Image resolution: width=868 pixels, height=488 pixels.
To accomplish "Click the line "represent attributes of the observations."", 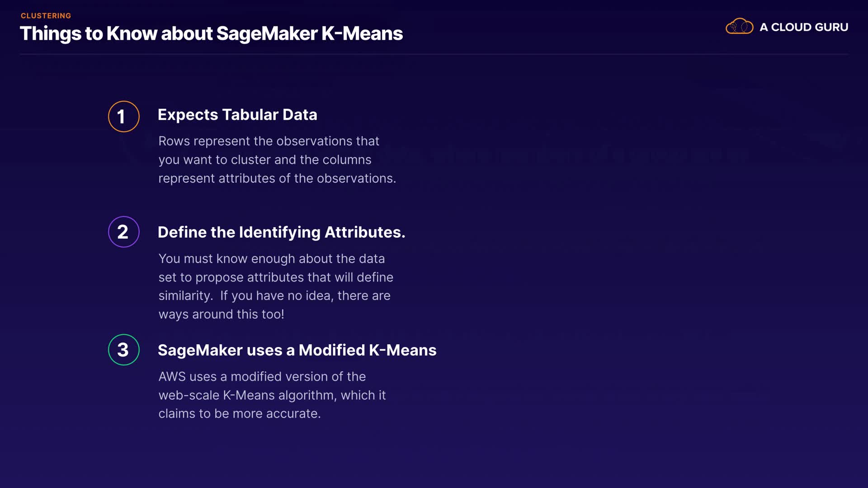I will point(277,178).
